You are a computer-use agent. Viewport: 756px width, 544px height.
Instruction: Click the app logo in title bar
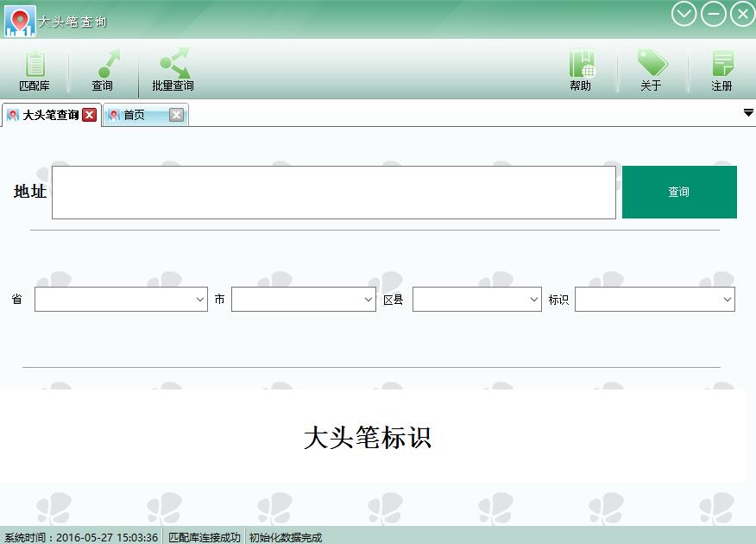click(x=20, y=21)
